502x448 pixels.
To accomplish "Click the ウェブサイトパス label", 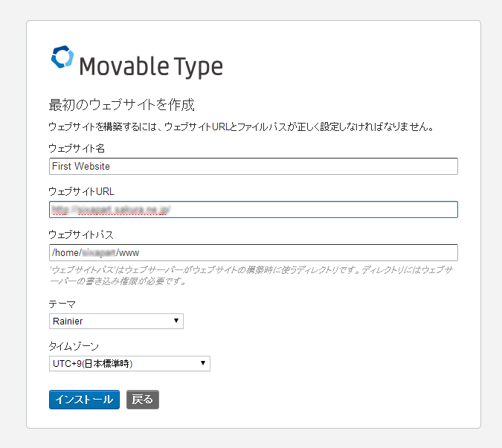I will (81, 234).
